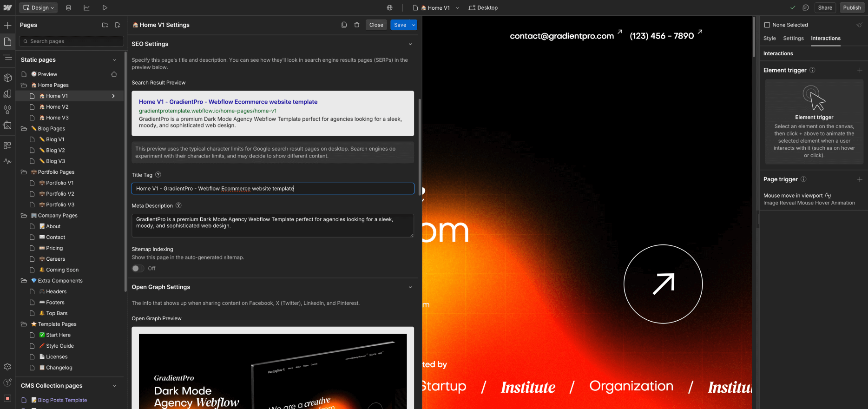Click the Title Tag help icon
The width and height of the screenshot is (868, 409).
point(158,175)
